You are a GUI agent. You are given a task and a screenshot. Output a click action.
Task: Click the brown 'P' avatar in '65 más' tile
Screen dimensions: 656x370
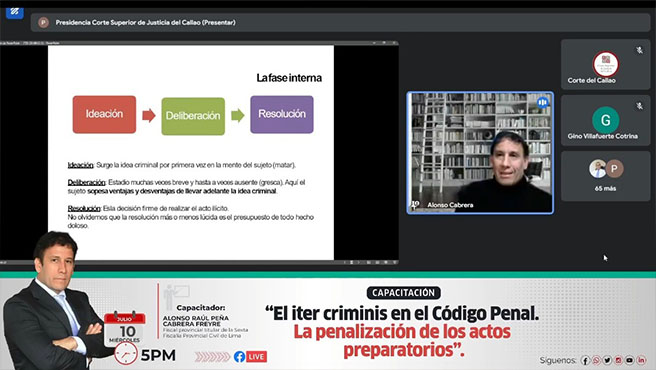tap(614, 169)
